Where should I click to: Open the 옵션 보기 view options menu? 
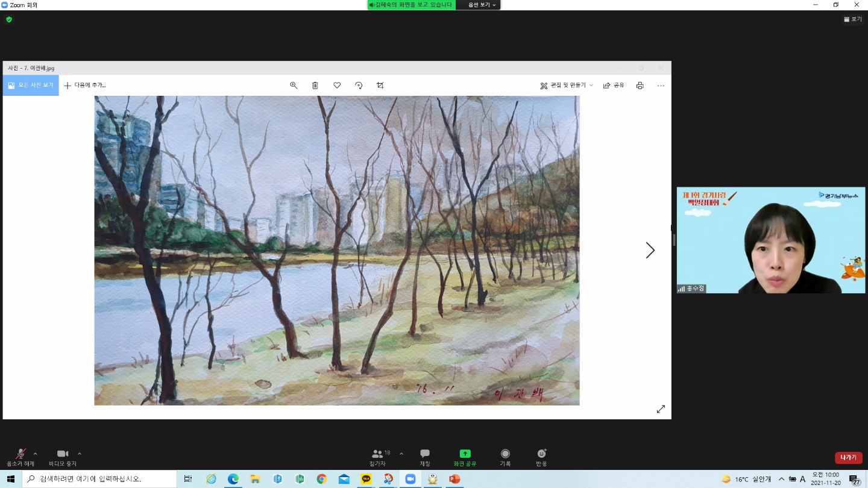(482, 5)
